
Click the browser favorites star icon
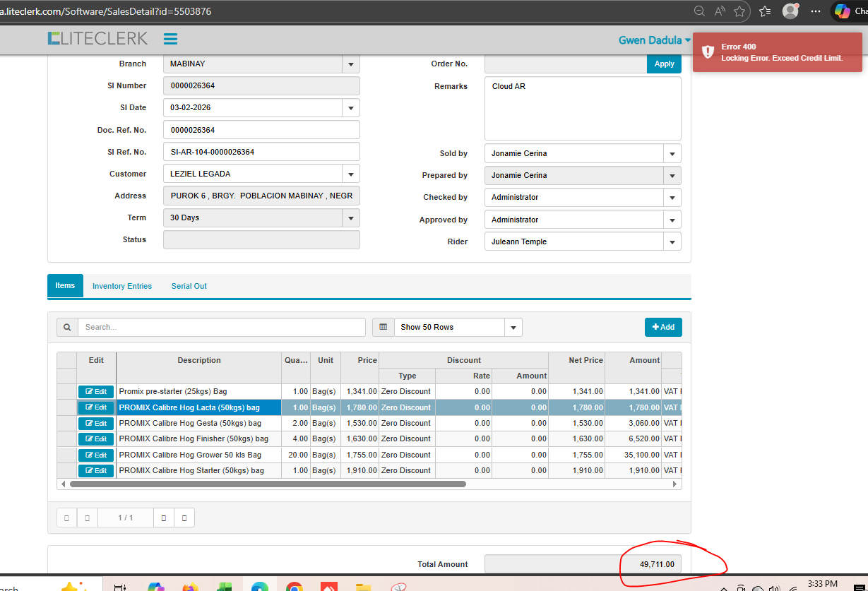coord(739,11)
